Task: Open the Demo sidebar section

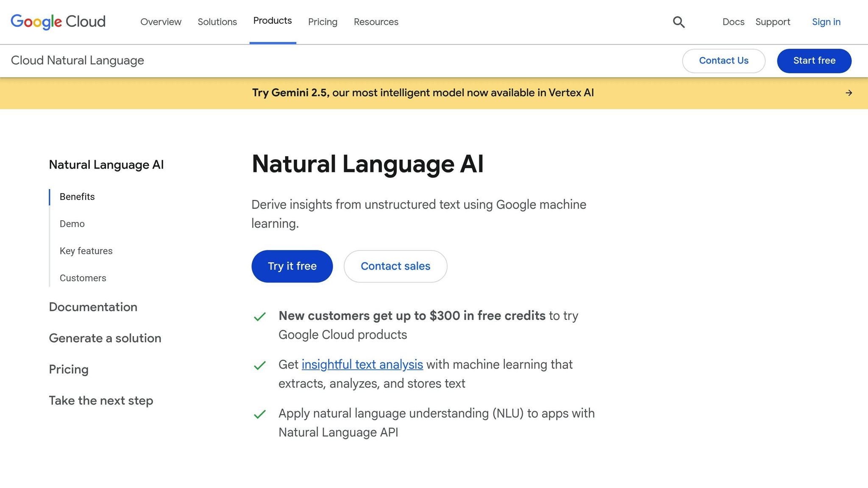Action: pos(72,224)
